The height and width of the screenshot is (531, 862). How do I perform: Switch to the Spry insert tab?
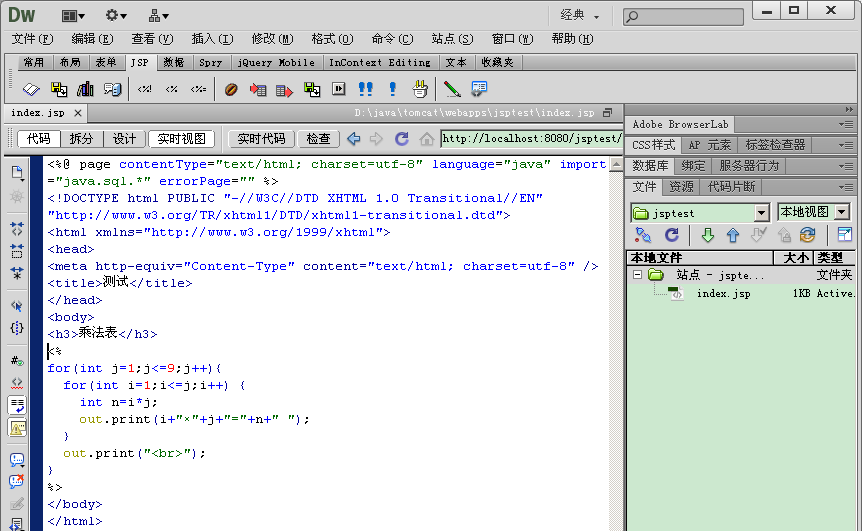tap(211, 63)
